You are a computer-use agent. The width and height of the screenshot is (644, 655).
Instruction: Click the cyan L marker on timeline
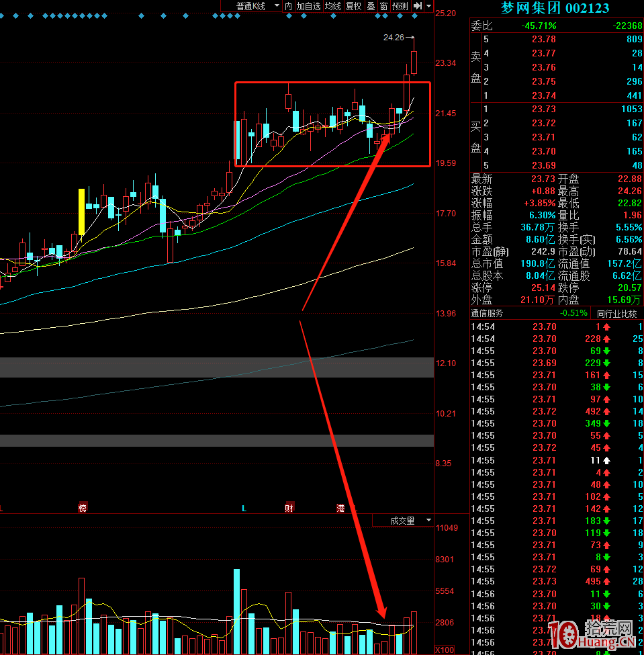pos(244,509)
